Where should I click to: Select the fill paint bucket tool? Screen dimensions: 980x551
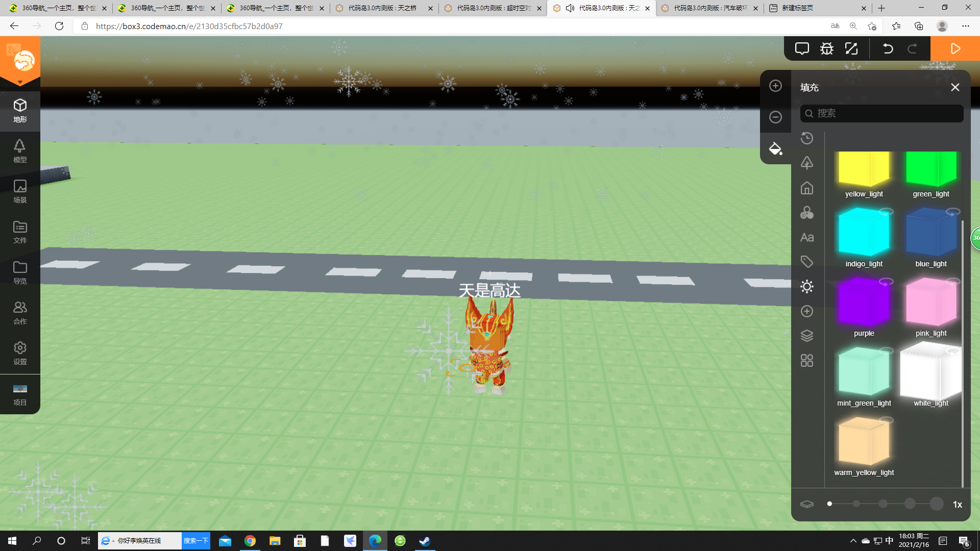775,148
